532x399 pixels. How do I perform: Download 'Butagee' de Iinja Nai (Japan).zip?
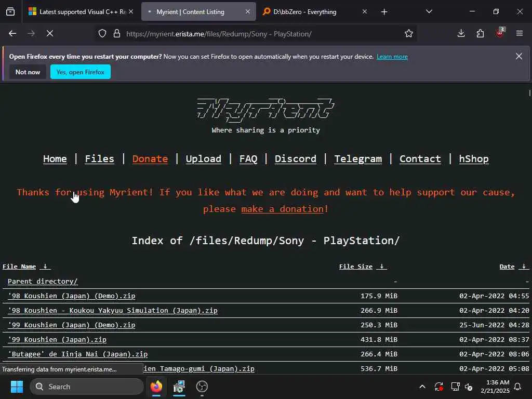78,354
